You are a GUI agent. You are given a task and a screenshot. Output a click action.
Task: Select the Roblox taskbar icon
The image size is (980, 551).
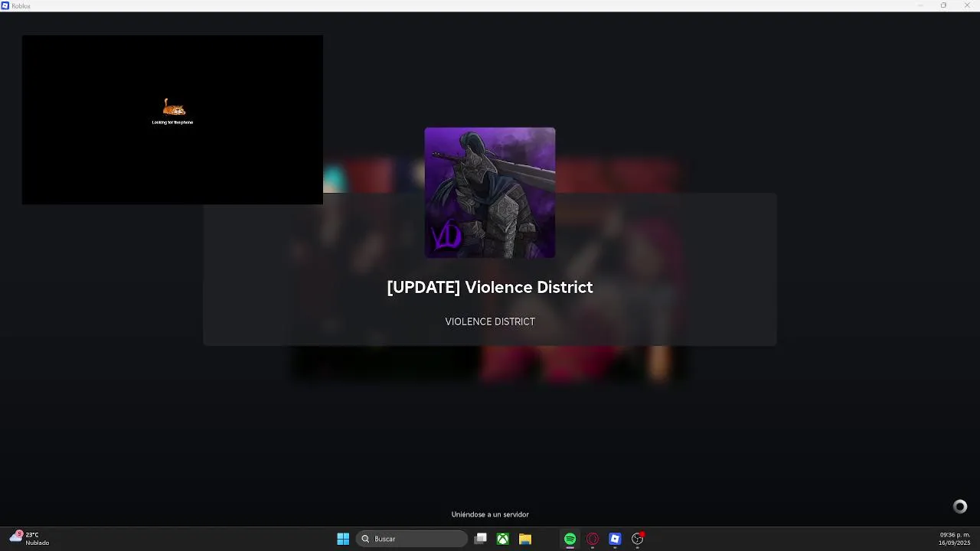click(x=615, y=539)
